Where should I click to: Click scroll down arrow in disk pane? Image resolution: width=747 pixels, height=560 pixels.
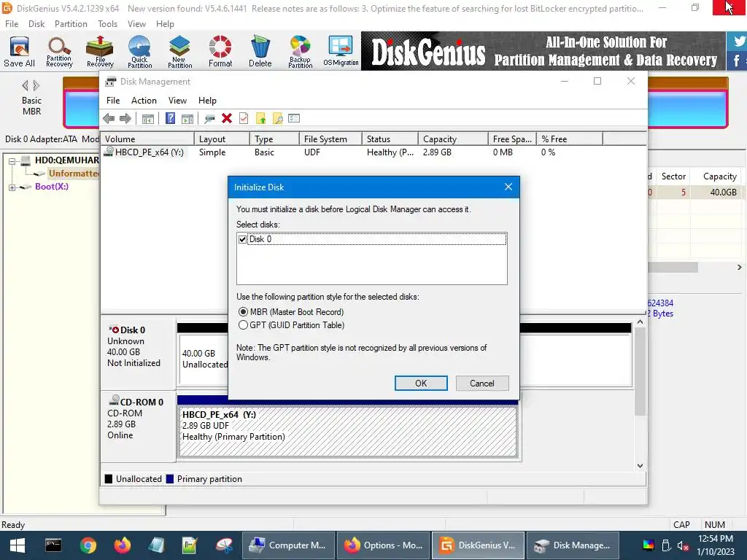point(640,466)
